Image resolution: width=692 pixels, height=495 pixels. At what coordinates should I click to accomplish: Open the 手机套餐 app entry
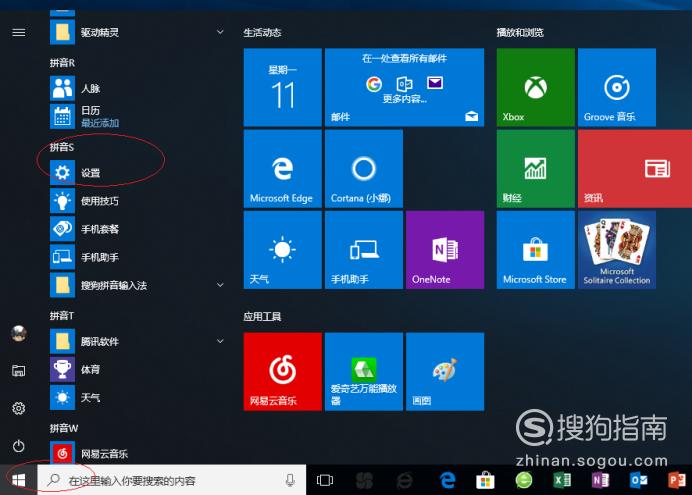[138, 229]
